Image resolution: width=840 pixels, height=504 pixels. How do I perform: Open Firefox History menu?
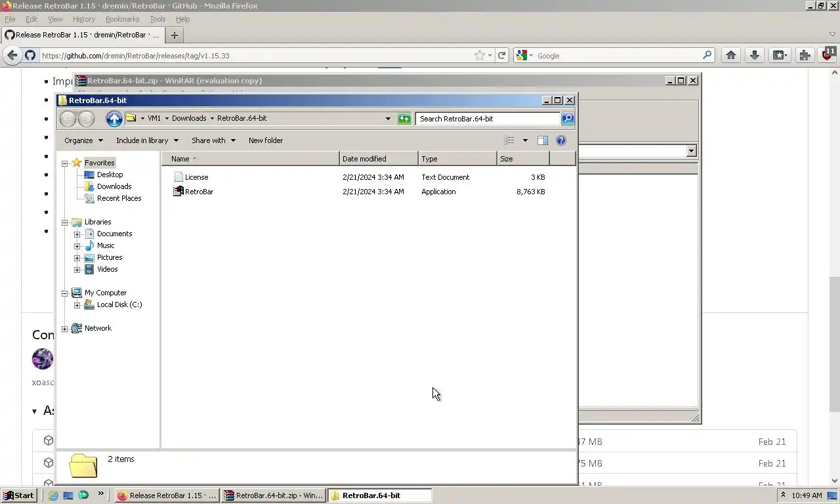[83, 19]
